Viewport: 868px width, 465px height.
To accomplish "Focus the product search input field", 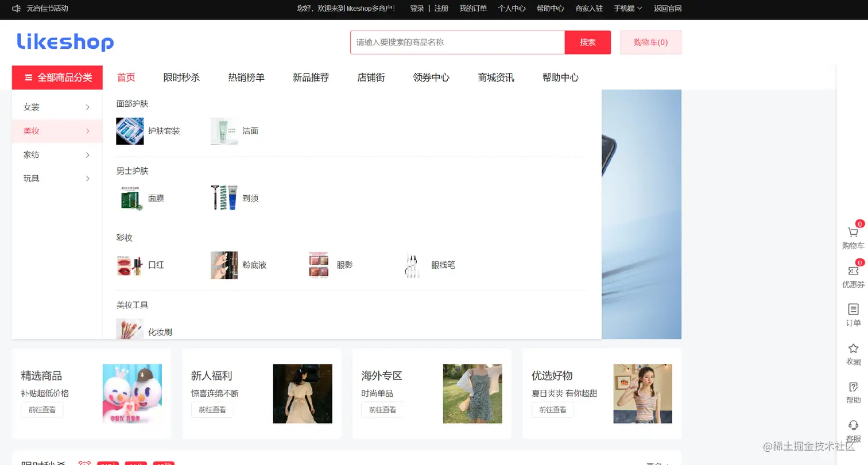I will point(458,42).
